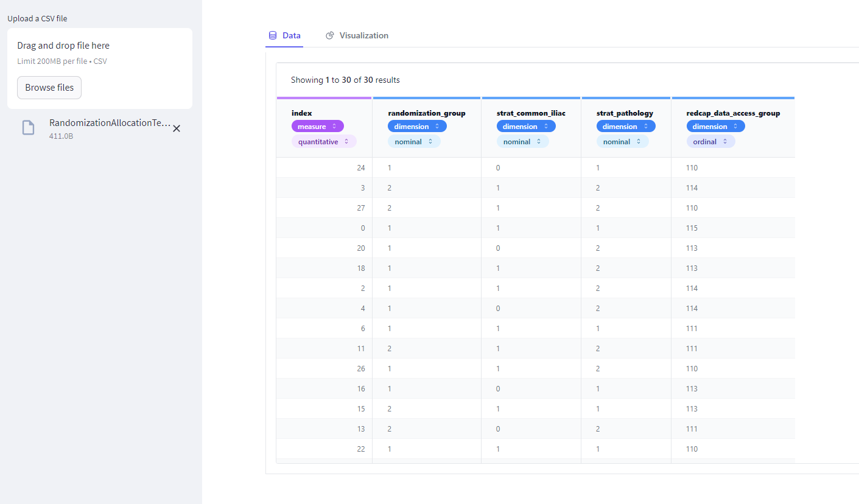Open the dimension dropdown for redcap_data_access_group
The image size is (859, 504).
coord(715,126)
